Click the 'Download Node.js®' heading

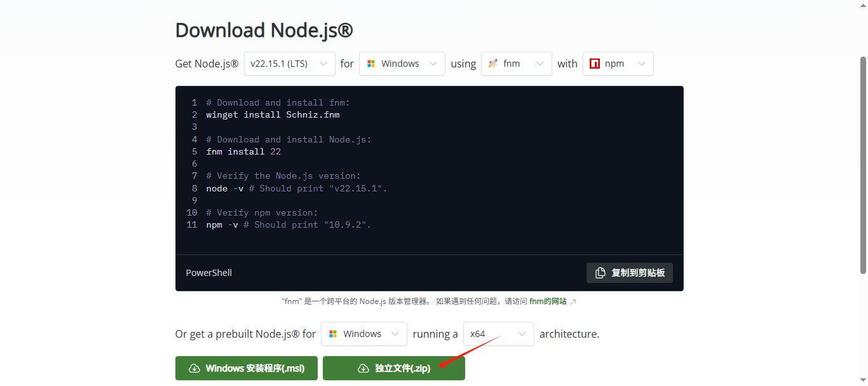tap(264, 30)
